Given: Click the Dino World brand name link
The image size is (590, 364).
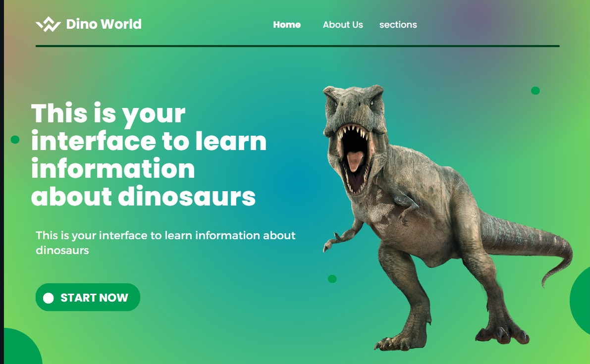Looking at the screenshot, I should point(104,24).
